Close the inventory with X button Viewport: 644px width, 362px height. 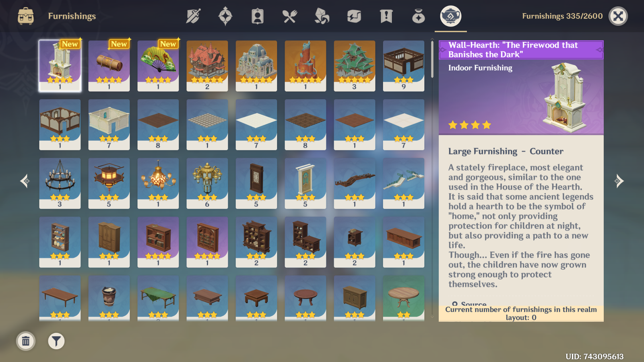click(x=618, y=16)
